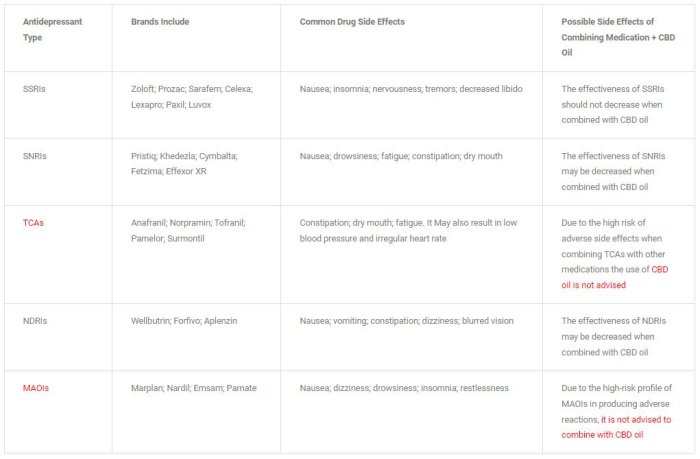Select the SSRIs row label
700x459 pixels.
[34, 89]
